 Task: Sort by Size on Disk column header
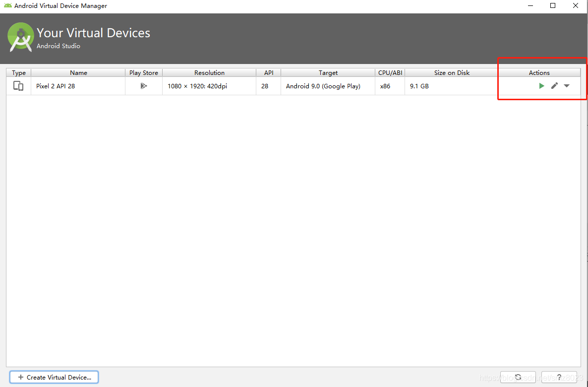(x=452, y=73)
